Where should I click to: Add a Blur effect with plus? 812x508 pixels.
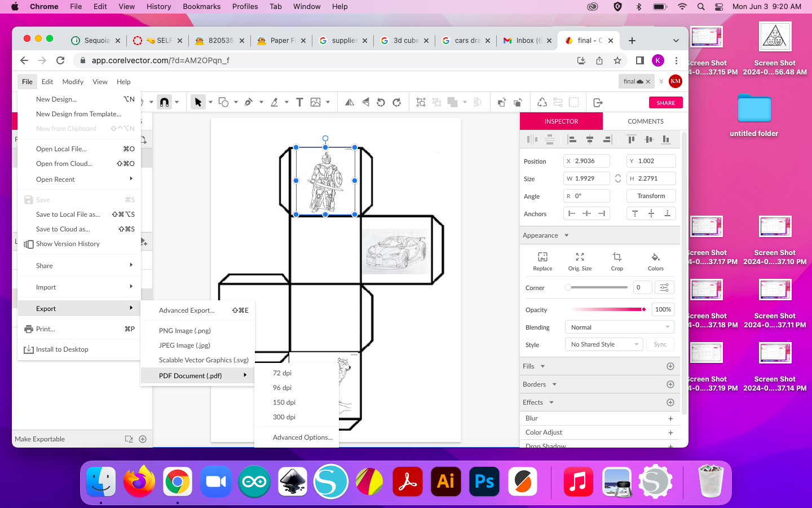[670, 418]
